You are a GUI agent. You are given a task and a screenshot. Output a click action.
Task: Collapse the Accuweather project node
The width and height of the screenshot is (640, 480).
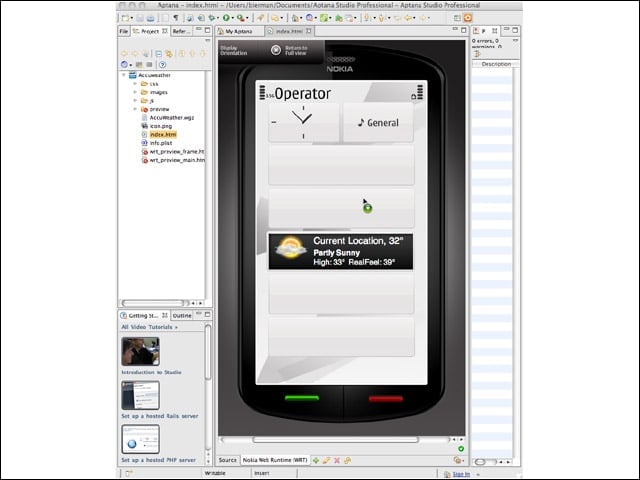point(124,75)
